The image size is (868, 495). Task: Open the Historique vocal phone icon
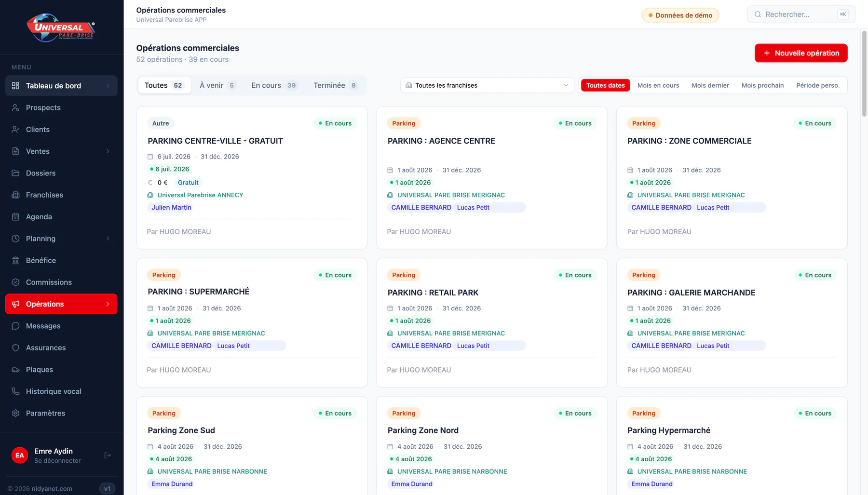coord(15,391)
